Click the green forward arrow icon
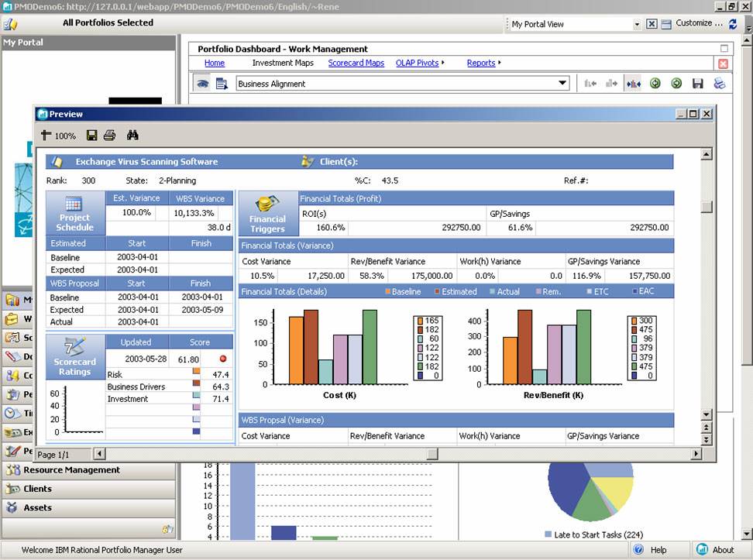The width and height of the screenshot is (753, 560). pos(676,84)
